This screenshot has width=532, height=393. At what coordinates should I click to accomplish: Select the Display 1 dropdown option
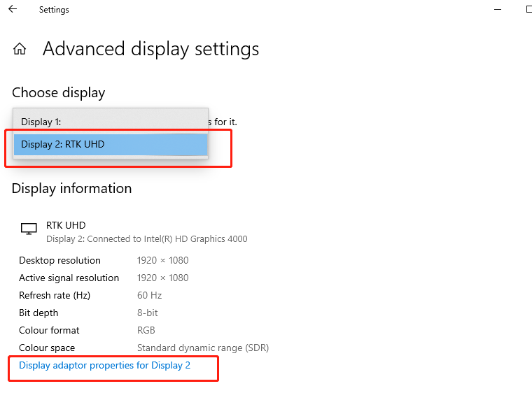tap(111, 122)
